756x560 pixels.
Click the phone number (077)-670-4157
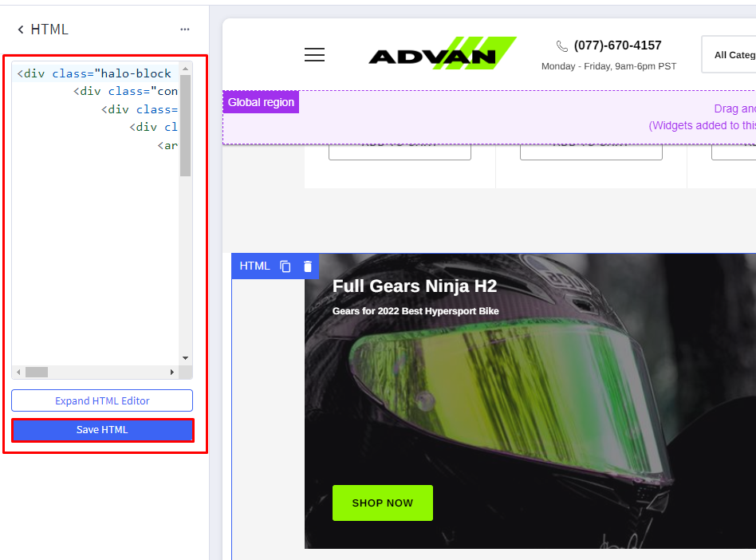point(617,45)
